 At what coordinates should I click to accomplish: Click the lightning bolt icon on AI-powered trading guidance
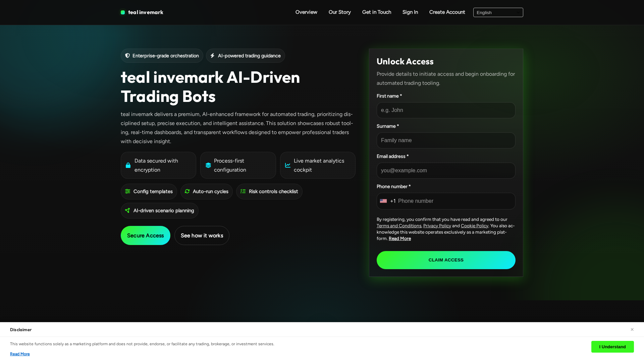coord(212,56)
